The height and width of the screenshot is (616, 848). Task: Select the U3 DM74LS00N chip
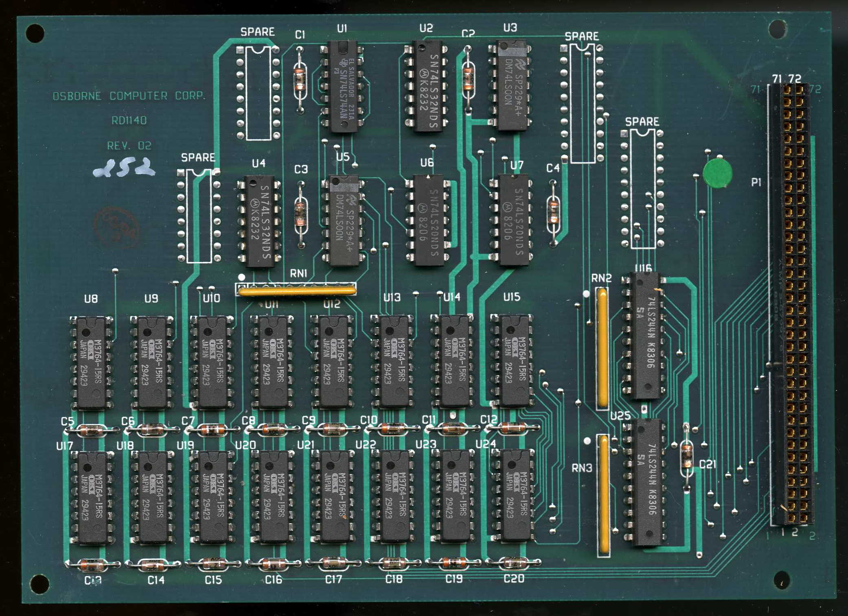(511, 85)
